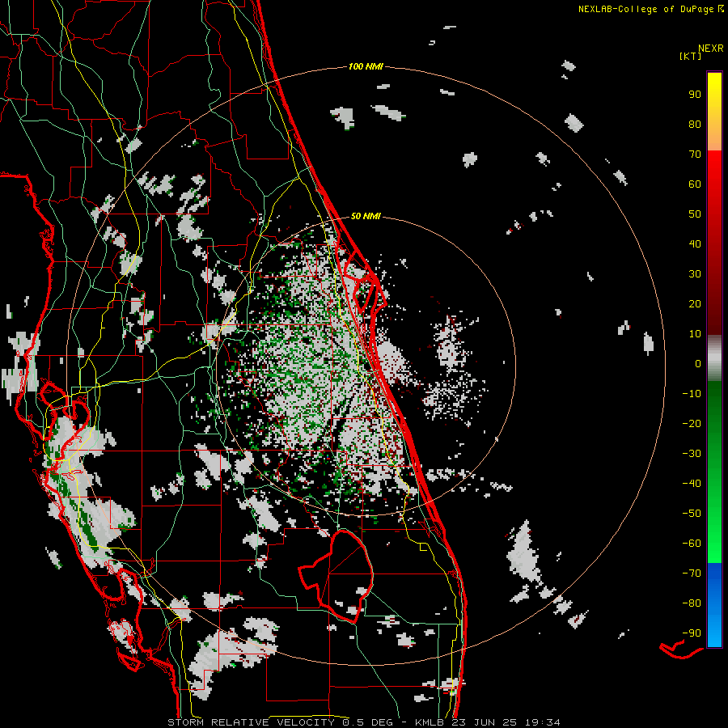Click the 10 value on the velocity scale
This screenshot has height=728, width=728.
click(x=695, y=334)
